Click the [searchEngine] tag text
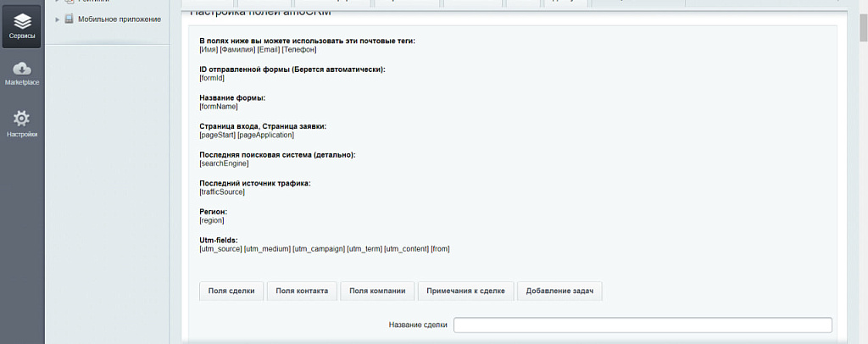The image size is (868, 344). (x=224, y=164)
